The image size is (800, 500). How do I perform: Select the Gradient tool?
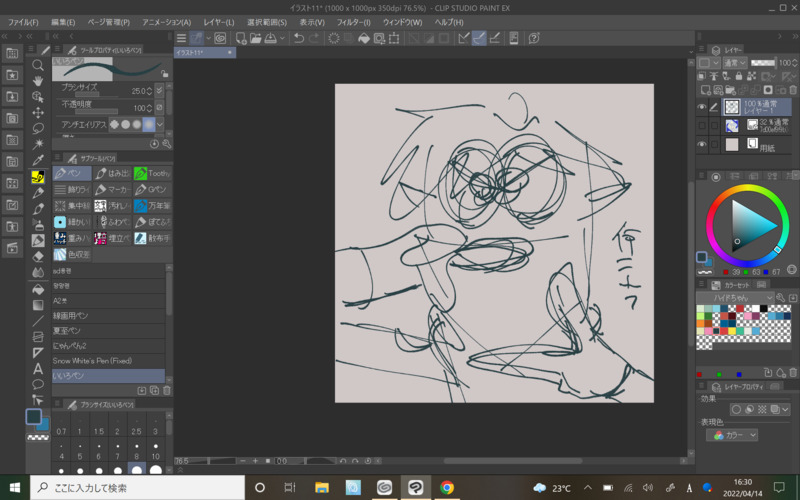[x=38, y=305]
